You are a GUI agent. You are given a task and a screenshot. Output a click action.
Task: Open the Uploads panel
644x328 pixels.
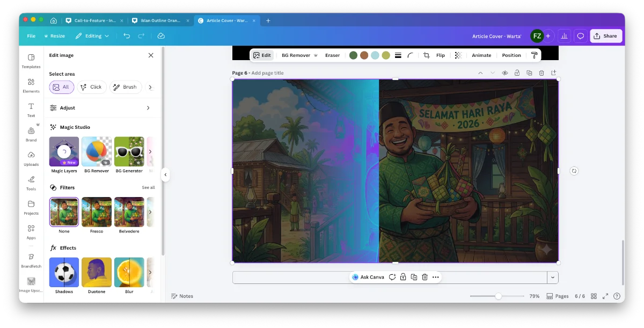[x=31, y=158]
